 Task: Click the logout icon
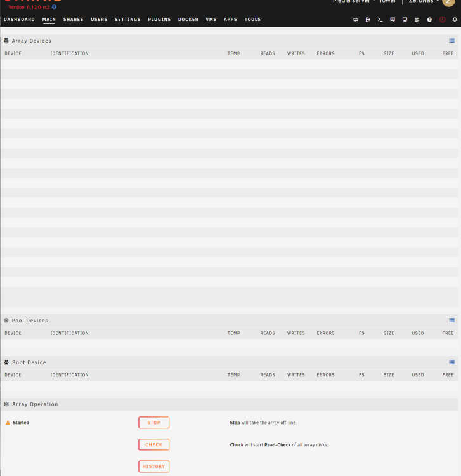[368, 20]
